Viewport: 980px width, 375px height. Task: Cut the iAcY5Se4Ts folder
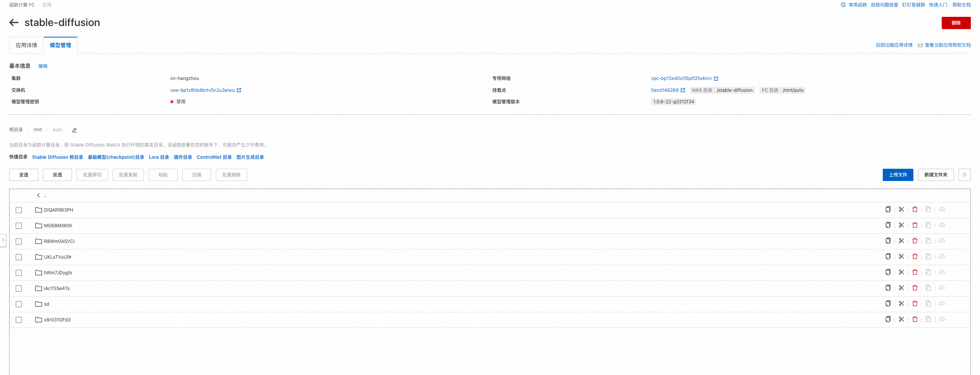pyautogui.click(x=902, y=288)
